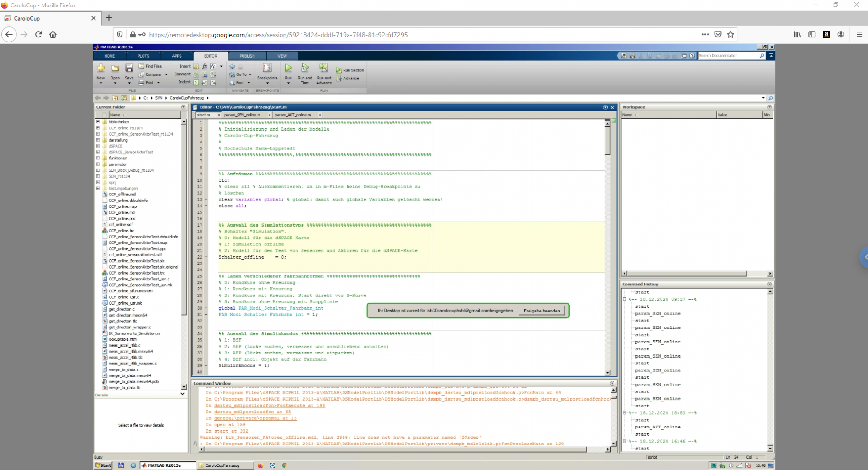Switch to the PUBLISH ribbon tab
The width and height of the screenshot is (868, 470).
point(247,56)
